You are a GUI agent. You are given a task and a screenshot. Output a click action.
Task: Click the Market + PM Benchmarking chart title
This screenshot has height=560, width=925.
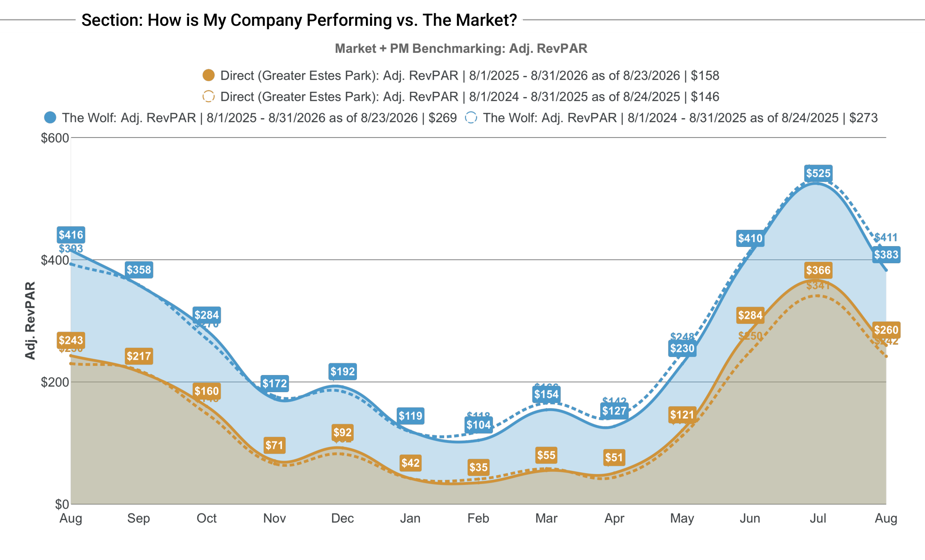tap(461, 48)
